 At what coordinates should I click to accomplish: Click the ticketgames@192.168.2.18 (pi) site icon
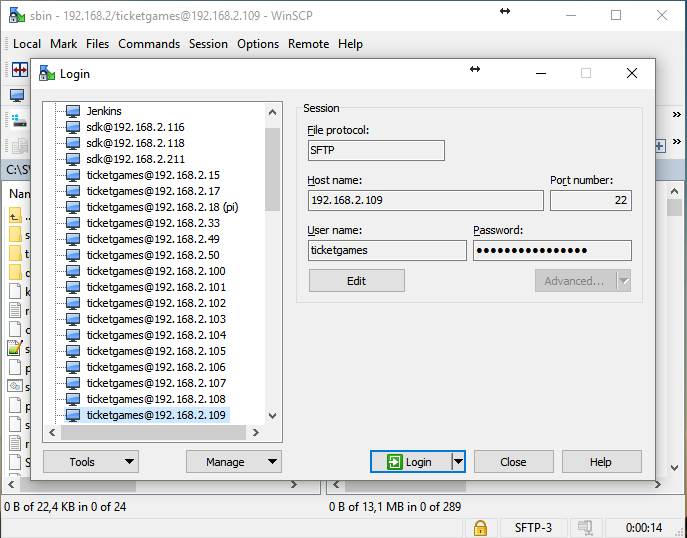point(73,207)
